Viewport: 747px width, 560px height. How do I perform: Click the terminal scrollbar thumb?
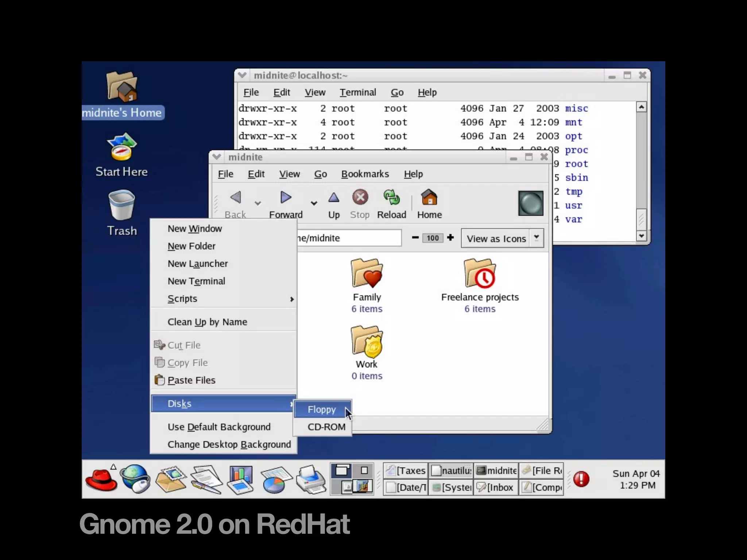click(641, 219)
